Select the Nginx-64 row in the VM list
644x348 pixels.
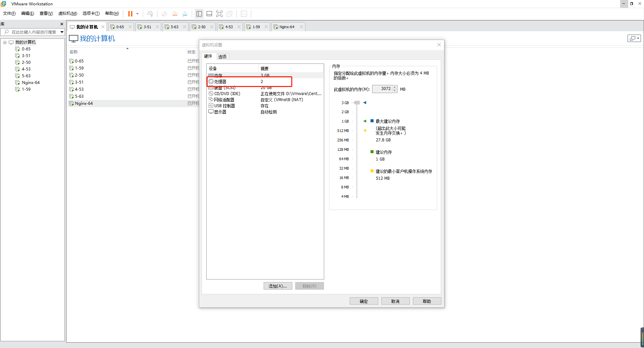coord(134,103)
